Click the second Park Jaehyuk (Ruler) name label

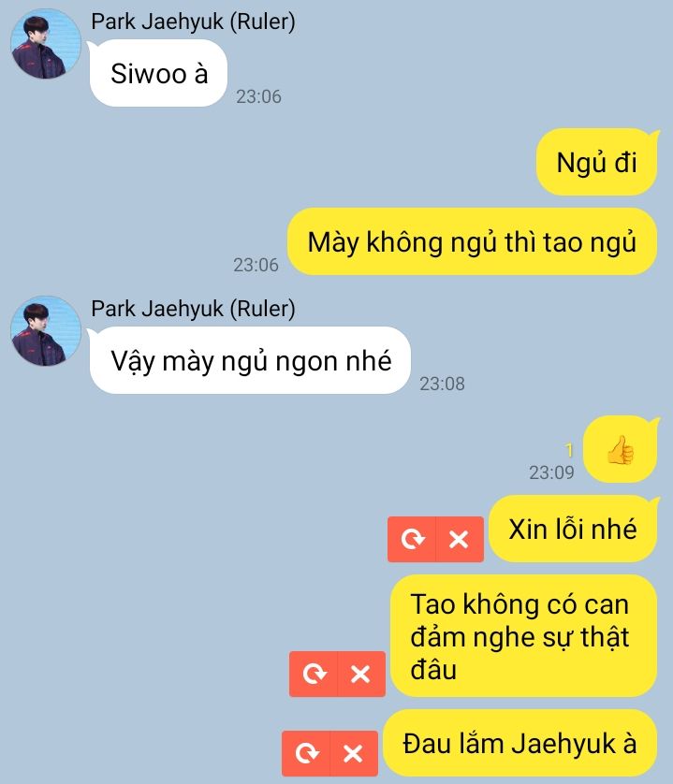tap(193, 309)
